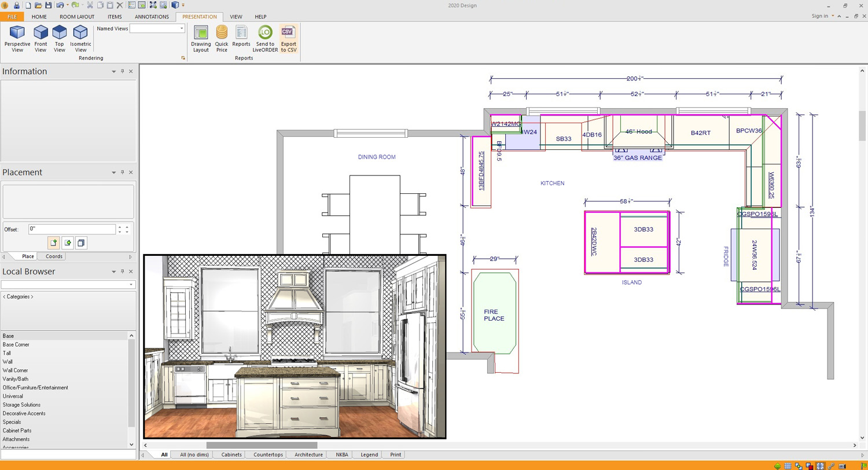
Task: Open the ROOM LAYOUT ribbon tab
Action: [77, 17]
